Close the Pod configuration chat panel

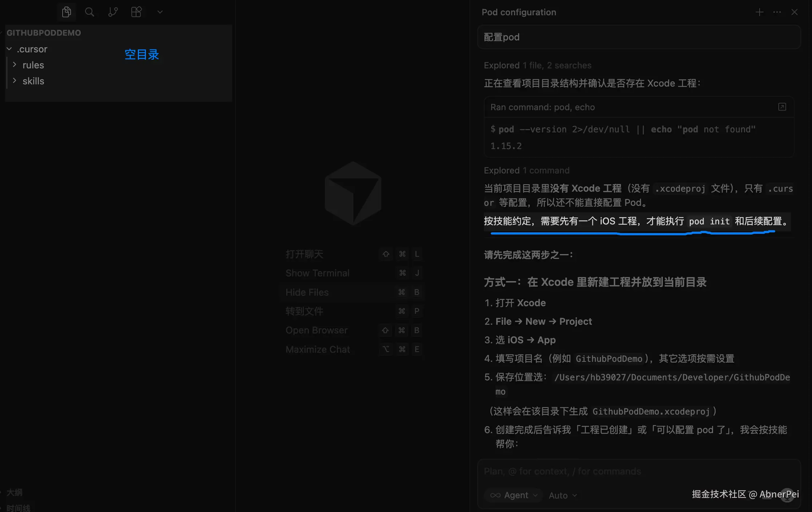795,12
